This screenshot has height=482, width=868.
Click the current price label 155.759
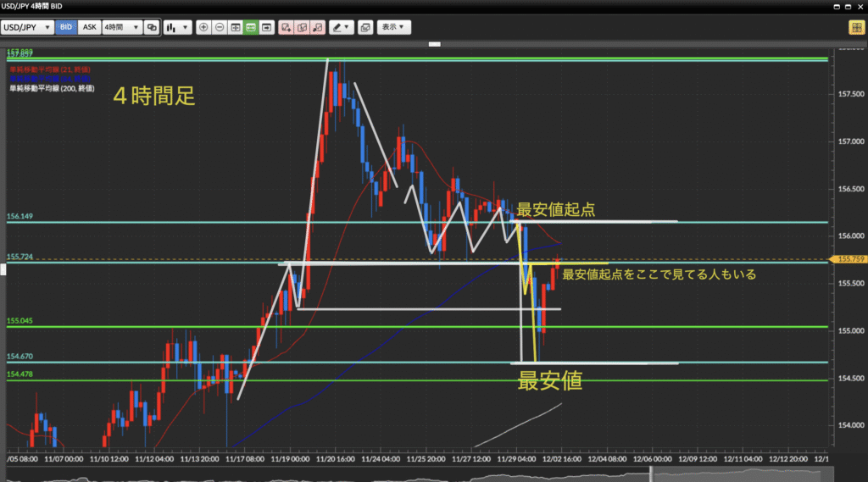850,259
